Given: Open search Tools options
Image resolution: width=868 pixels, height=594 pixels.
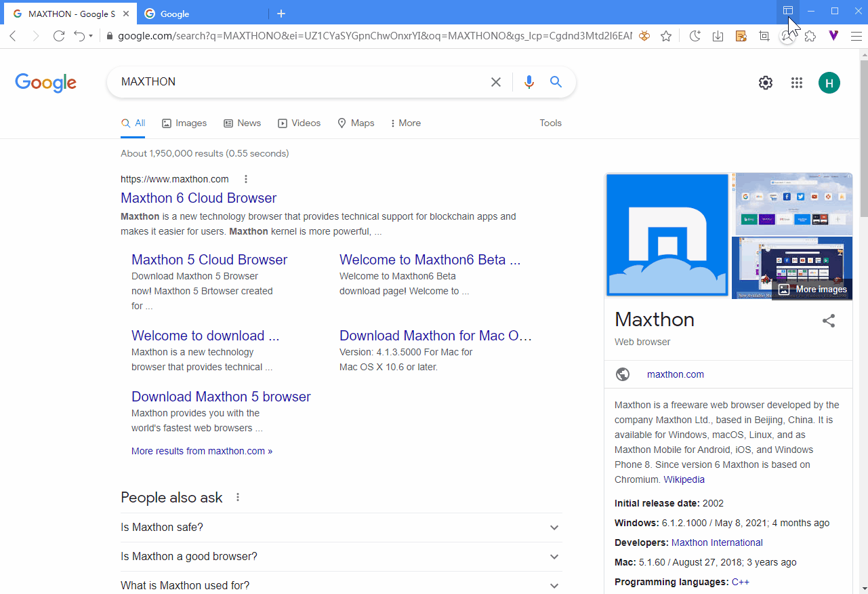Looking at the screenshot, I should coord(551,123).
